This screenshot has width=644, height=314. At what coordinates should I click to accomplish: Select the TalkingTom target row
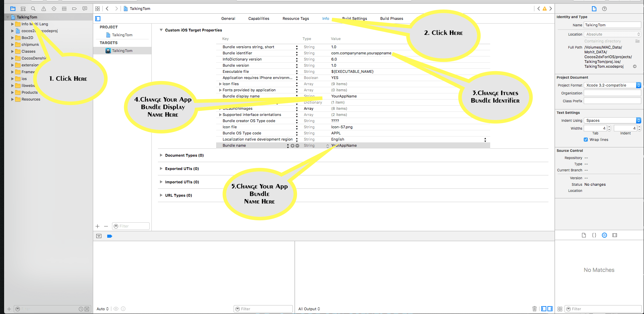tap(122, 51)
